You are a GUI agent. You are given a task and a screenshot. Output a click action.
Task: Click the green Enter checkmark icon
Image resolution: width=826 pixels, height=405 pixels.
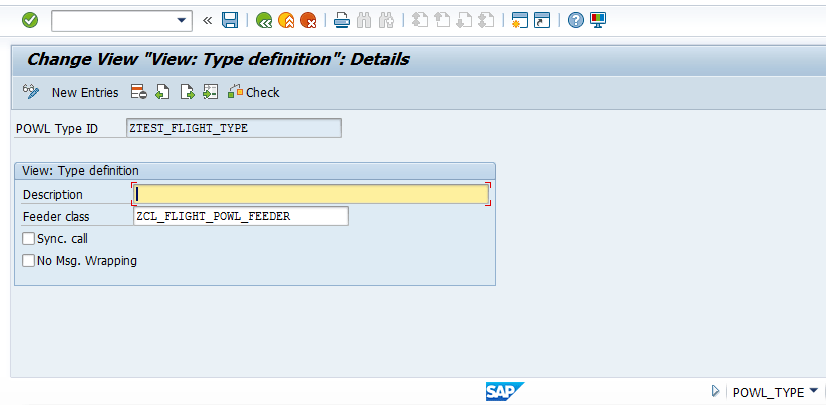(x=30, y=21)
